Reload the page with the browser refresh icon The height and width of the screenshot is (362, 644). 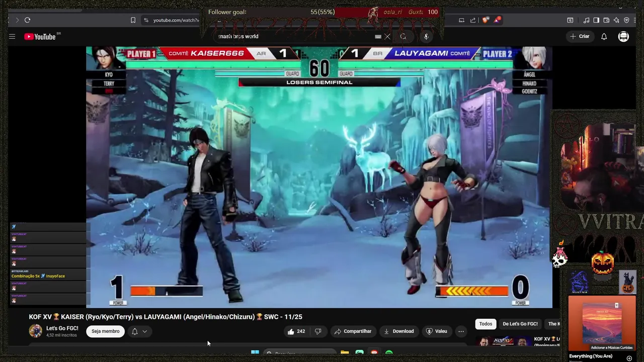point(27,20)
